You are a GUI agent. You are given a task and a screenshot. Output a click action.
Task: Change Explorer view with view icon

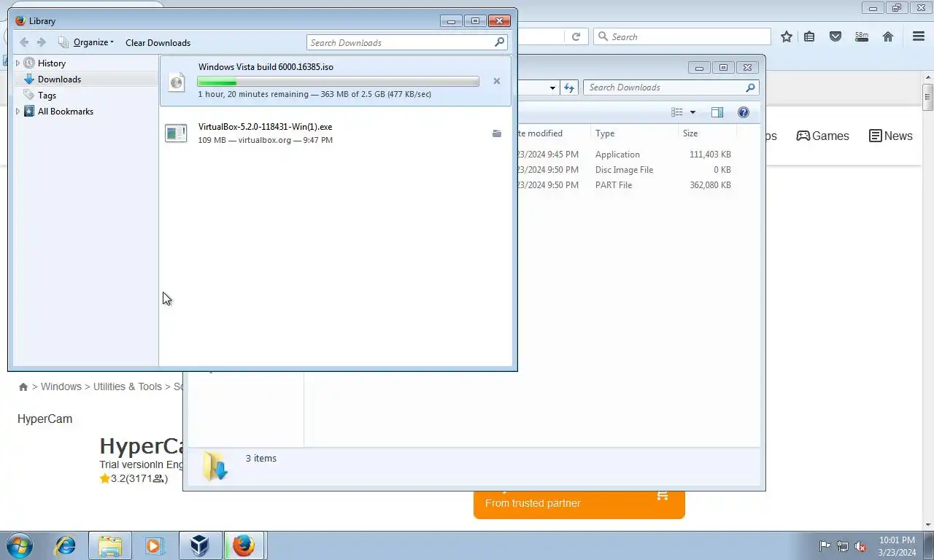tap(677, 112)
